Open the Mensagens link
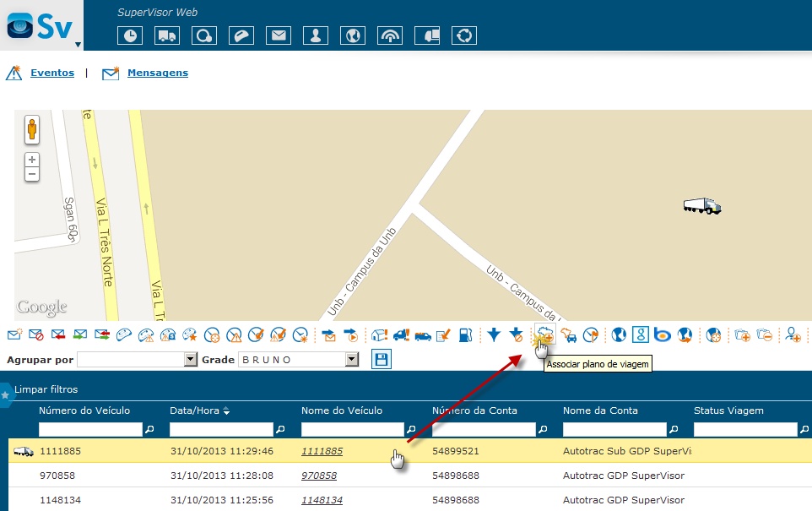 157,73
